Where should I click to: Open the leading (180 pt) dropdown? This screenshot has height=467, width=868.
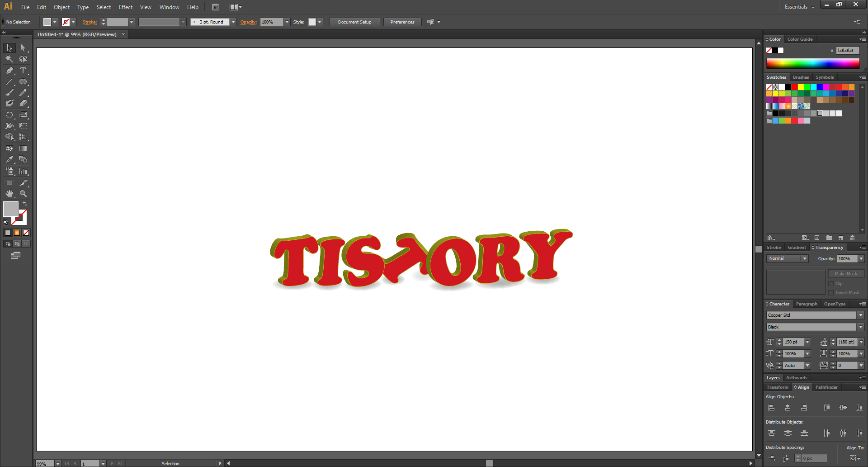861,342
